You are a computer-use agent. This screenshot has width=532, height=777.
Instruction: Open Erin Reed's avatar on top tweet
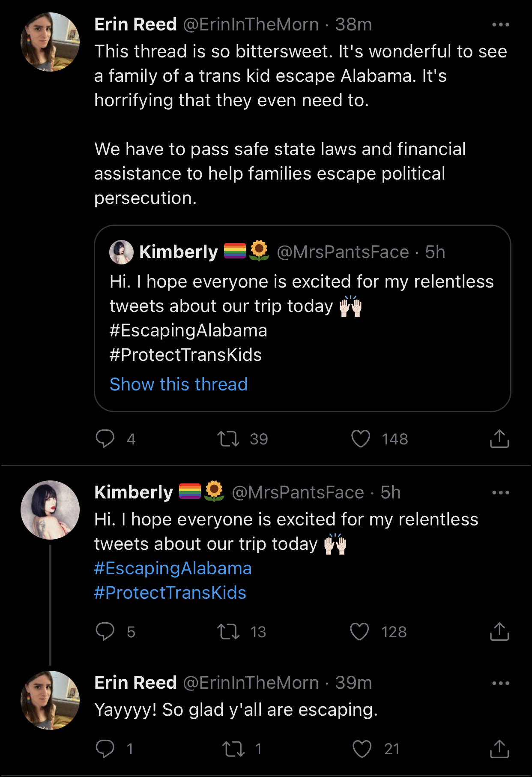click(x=50, y=42)
